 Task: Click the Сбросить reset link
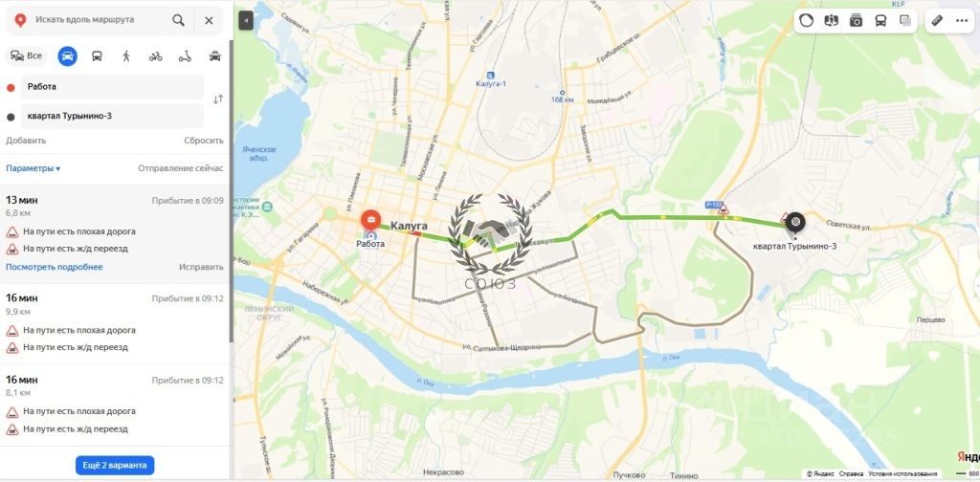pos(204,141)
